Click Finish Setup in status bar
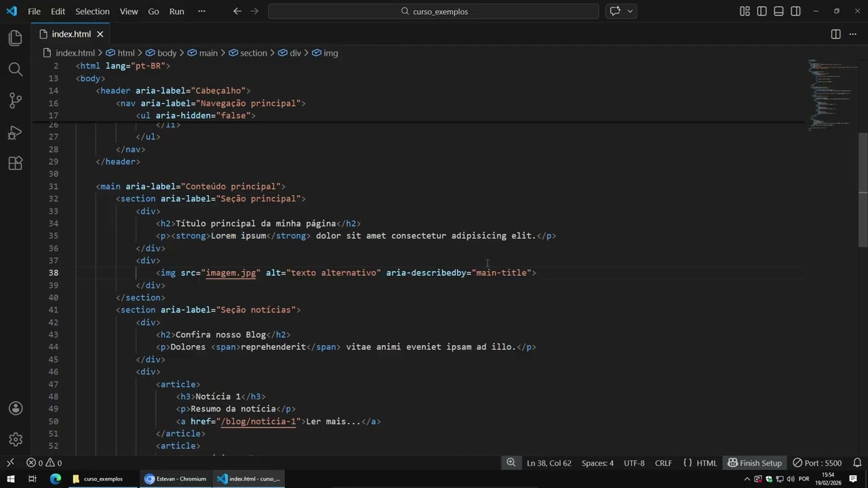Image resolution: width=868 pixels, height=488 pixels. (755, 463)
